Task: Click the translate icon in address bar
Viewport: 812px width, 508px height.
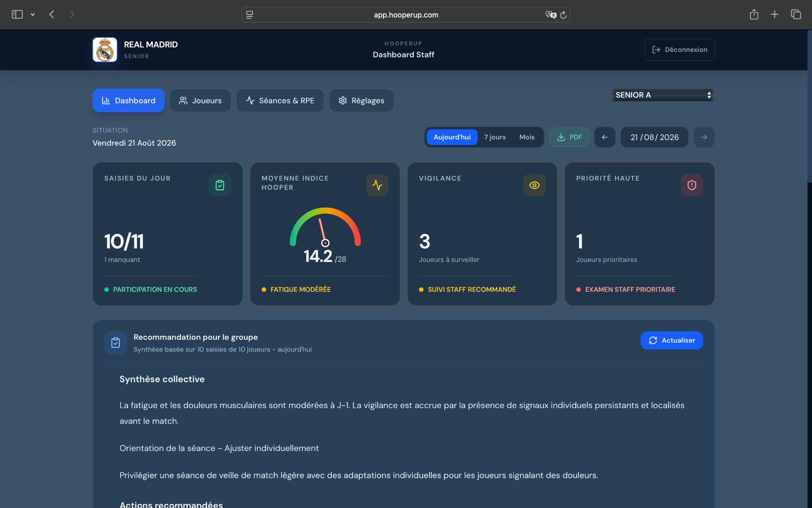Action: click(551, 15)
